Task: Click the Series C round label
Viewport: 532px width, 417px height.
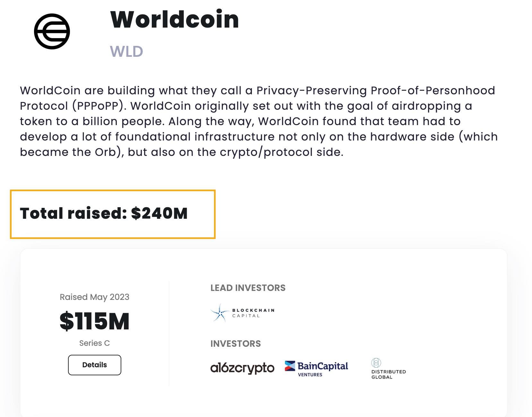Action: pos(95,343)
